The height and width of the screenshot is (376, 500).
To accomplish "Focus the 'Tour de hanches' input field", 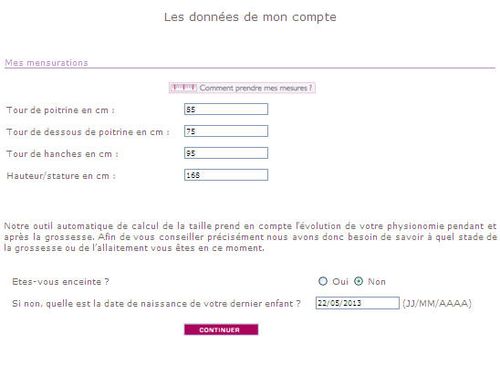I will (x=226, y=153).
